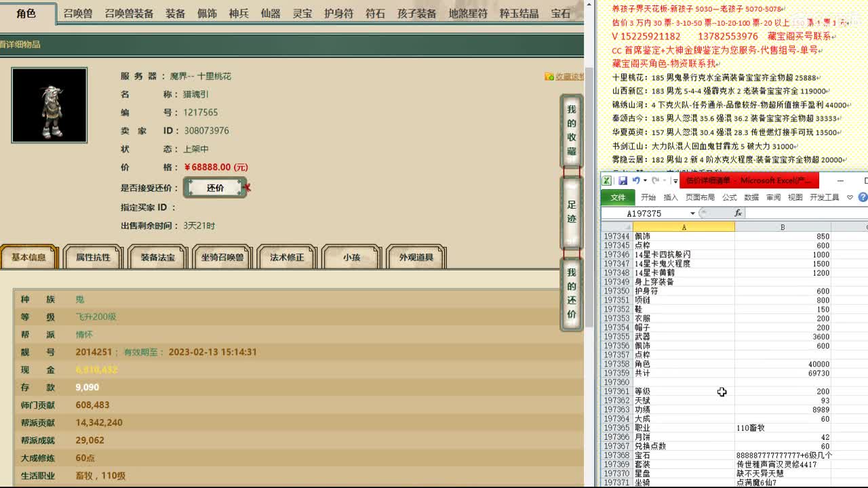
Task: Open the 灵宝 tab
Action: click(302, 14)
